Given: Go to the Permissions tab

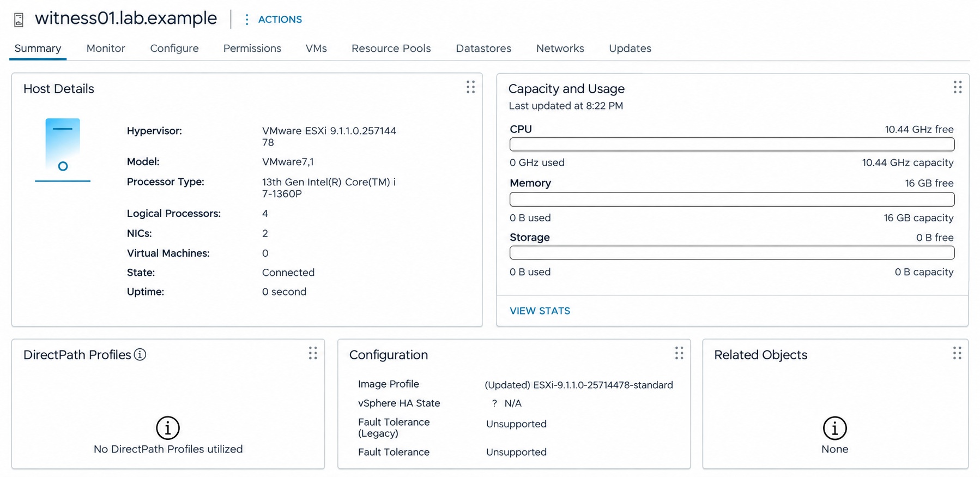Looking at the screenshot, I should [252, 49].
